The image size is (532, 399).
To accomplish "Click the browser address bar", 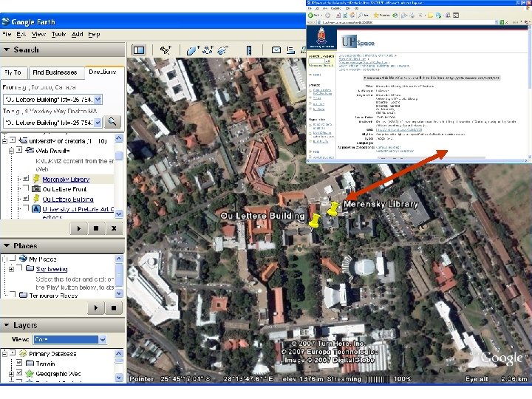I will 406,22.
